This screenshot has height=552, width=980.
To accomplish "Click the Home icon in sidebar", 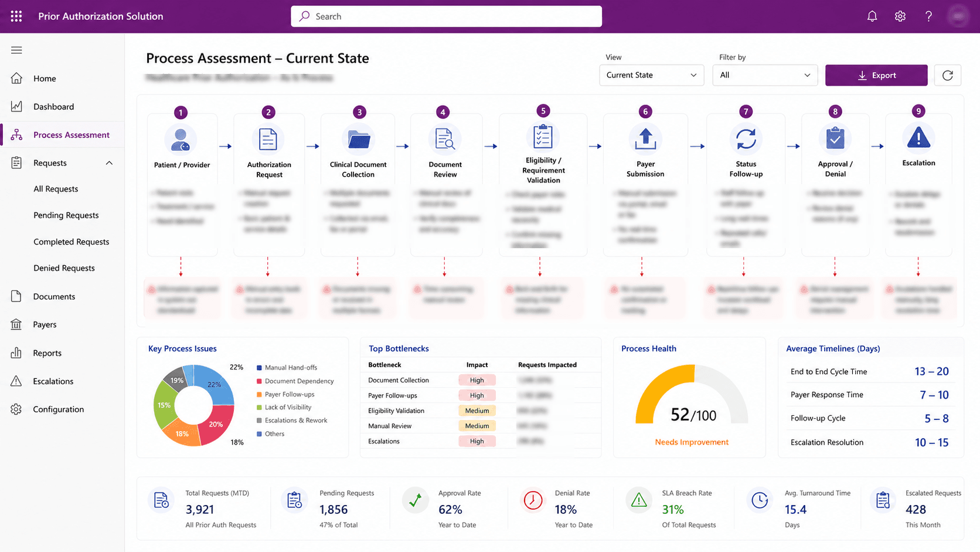I will click(x=16, y=78).
